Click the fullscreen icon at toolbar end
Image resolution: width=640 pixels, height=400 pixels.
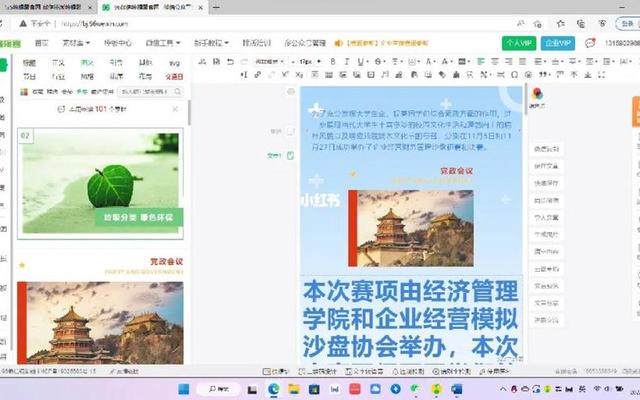point(601,75)
